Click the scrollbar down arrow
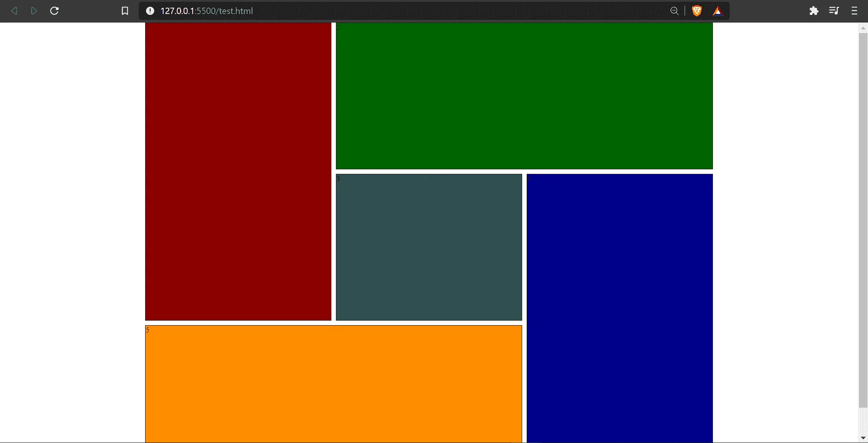The image size is (868, 443). (x=863, y=438)
